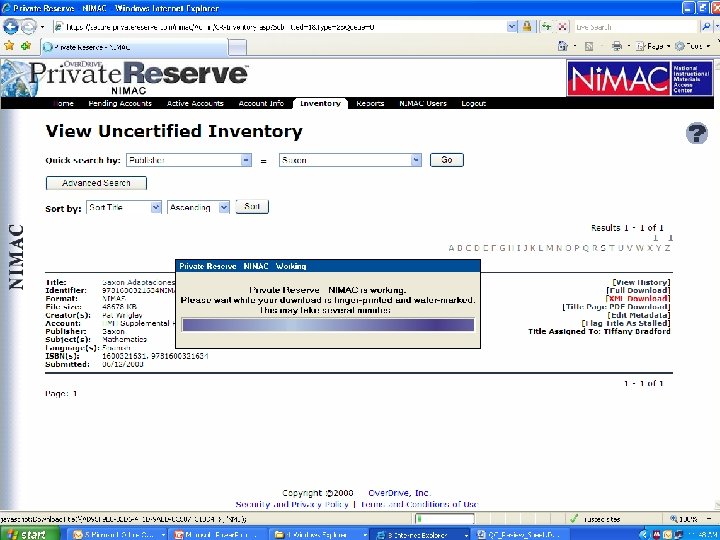Click the Working dialog title bar
The width and height of the screenshot is (720, 540).
point(328,266)
